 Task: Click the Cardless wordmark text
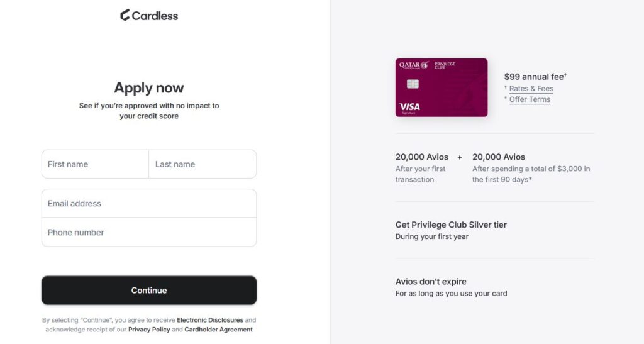click(155, 16)
